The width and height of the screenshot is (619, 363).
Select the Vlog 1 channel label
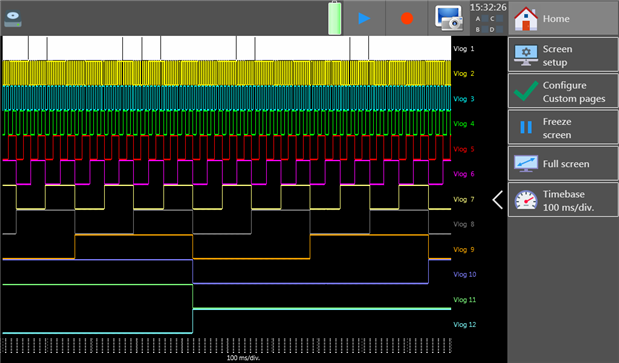[463, 49]
